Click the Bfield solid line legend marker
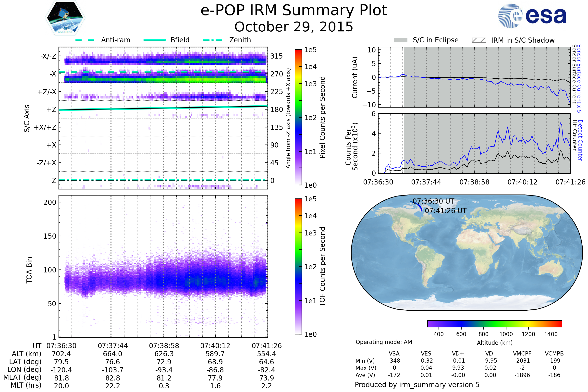Viewport: 588px width, 392px height. pos(155,40)
